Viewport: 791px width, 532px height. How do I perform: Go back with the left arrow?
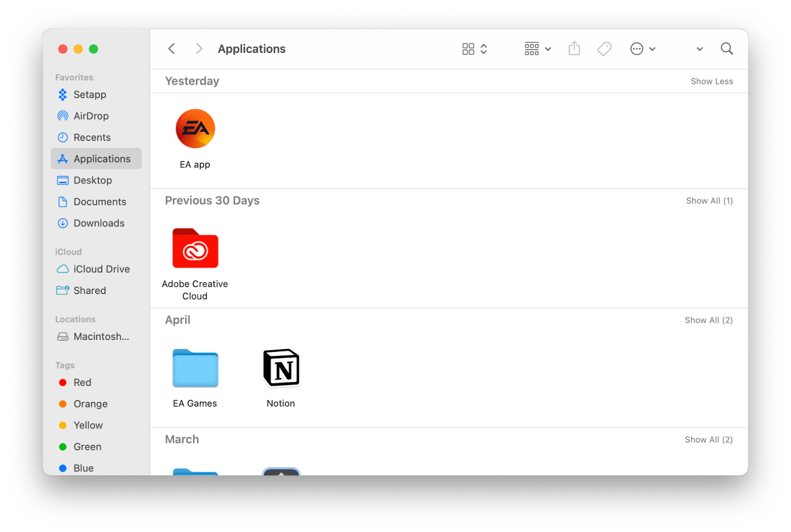[x=172, y=48]
